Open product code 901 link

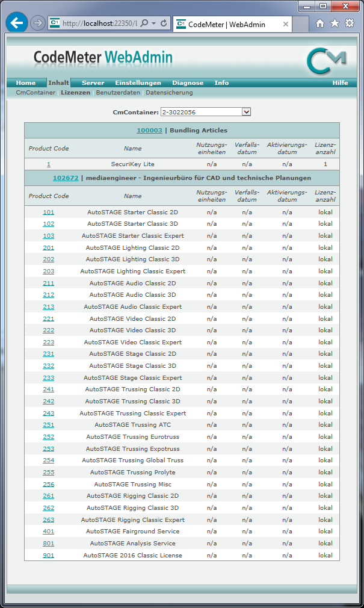(x=49, y=555)
